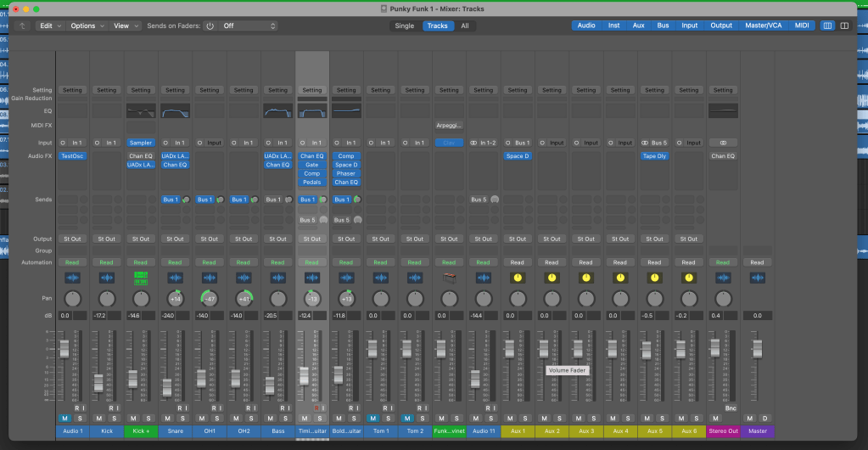Open the Snare channel EQ thumbnail

coord(175,111)
